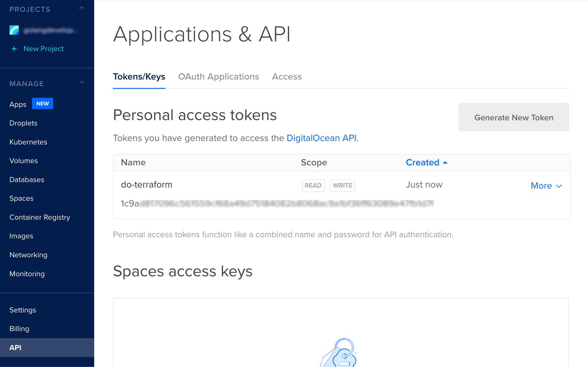Viewport: 588px width, 367px height.
Task: Click the Generate New Token button
Action: pyautogui.click(x=514, y=117)
